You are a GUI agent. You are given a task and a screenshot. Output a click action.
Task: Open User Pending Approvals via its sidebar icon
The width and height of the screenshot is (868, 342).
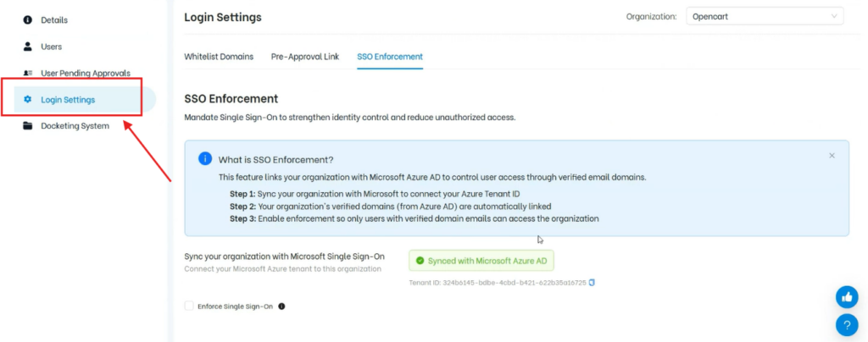28,74
